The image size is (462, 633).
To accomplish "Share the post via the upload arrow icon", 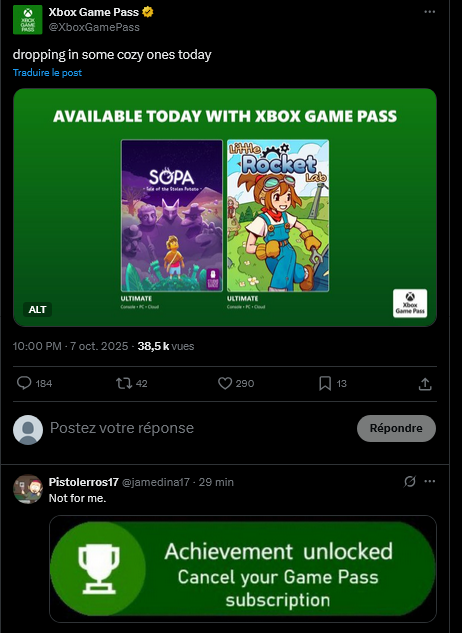I will pos(425,384).
